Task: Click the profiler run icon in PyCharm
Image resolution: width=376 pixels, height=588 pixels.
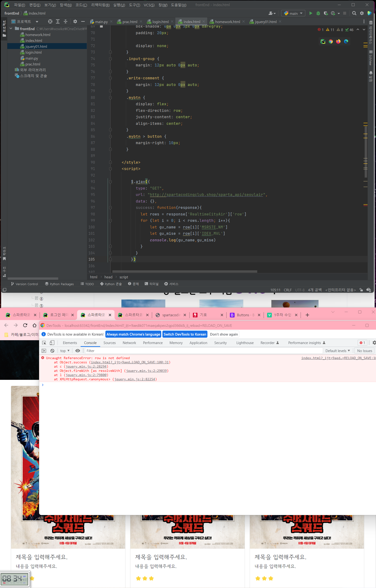Action: tap(333, 13)
